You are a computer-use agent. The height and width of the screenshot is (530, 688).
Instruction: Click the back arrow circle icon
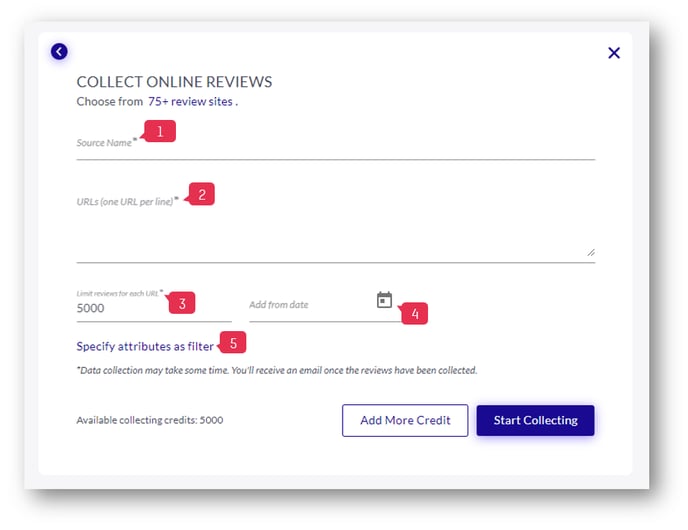59,51
